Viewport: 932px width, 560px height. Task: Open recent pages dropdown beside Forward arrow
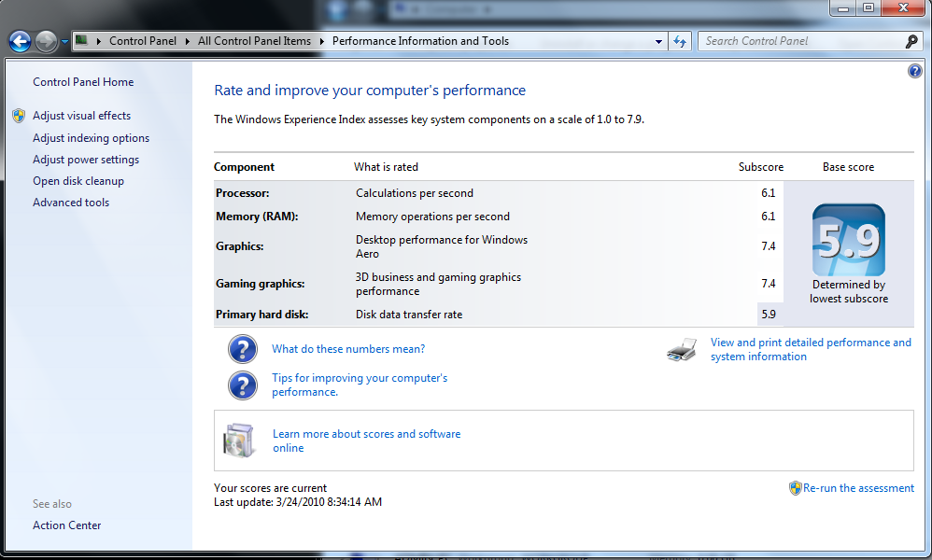coord(64,42)
